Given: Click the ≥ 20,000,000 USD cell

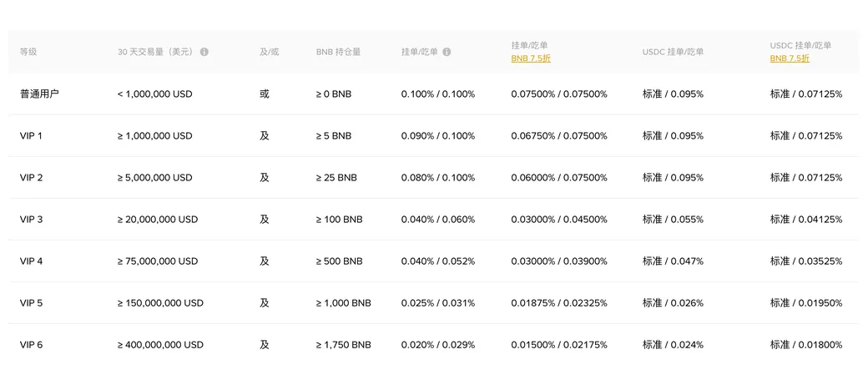Looking at the screenshot, I should click(x=157, y=220).
